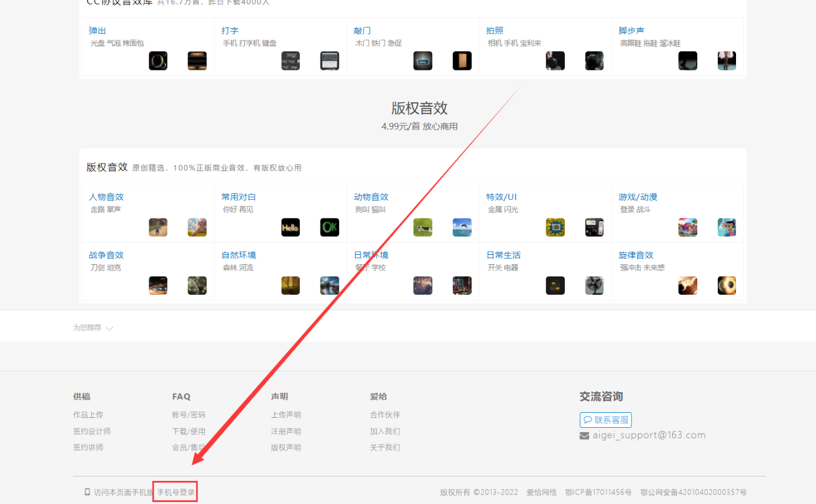Viewport: 816px width, 504px height.
Task: Open 作品上传 under 供稿
Action: tap(88, 415)
